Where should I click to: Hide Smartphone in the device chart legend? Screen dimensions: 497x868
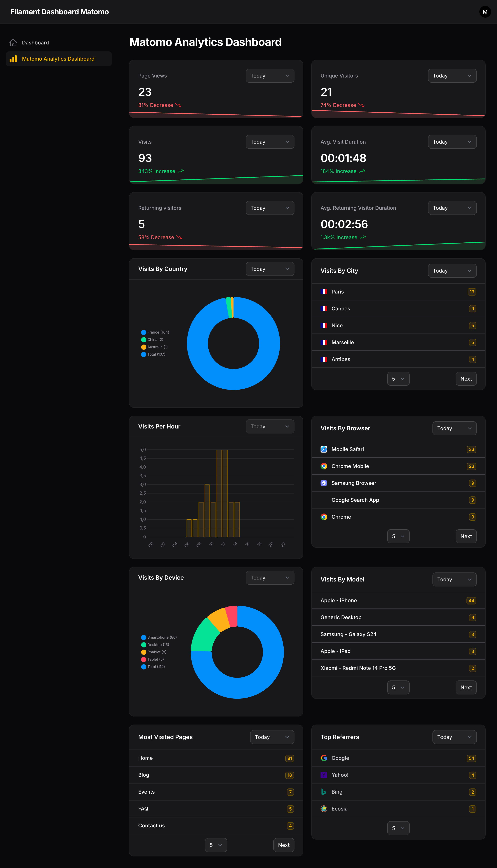(159, 637)
